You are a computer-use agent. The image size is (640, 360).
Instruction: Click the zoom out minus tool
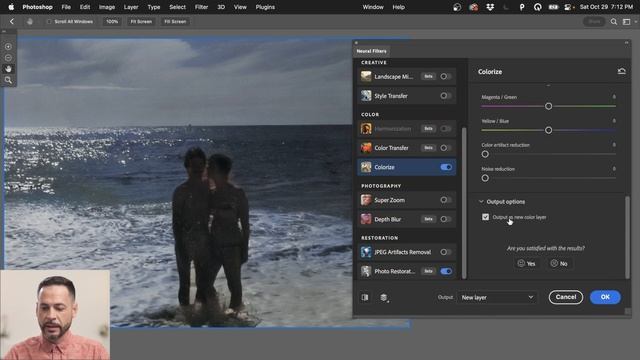[8, 58]
